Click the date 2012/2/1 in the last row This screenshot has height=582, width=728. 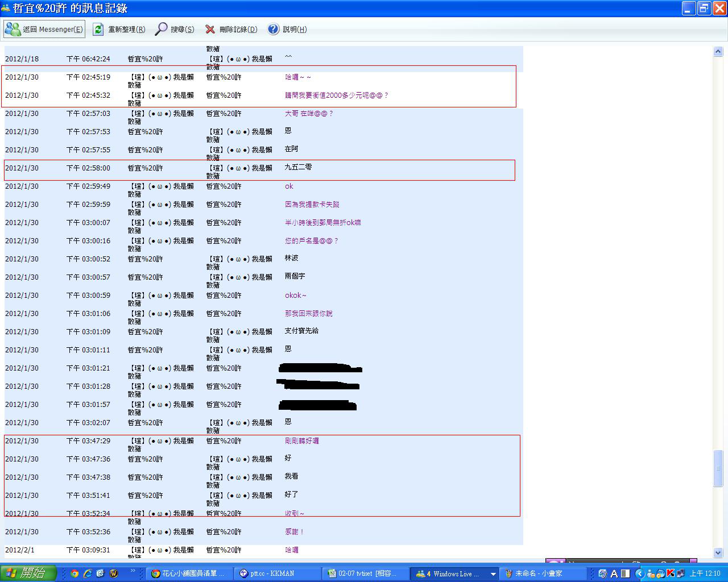[20, 550]
